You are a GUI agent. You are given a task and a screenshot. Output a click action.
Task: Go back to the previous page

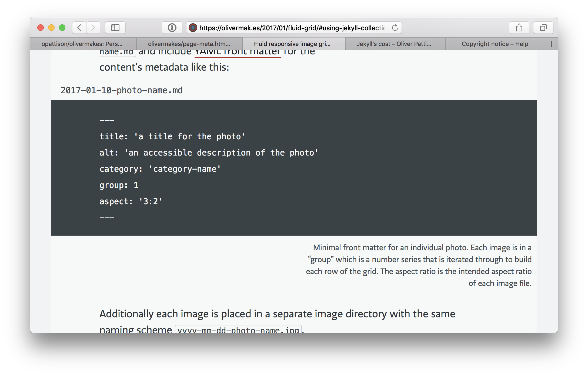79,28
